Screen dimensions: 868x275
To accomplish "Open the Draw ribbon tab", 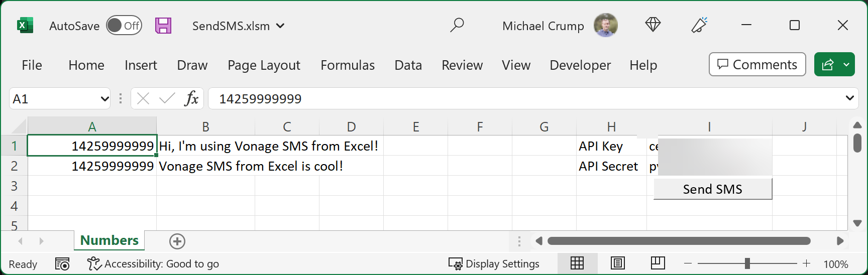I will 192,65.
